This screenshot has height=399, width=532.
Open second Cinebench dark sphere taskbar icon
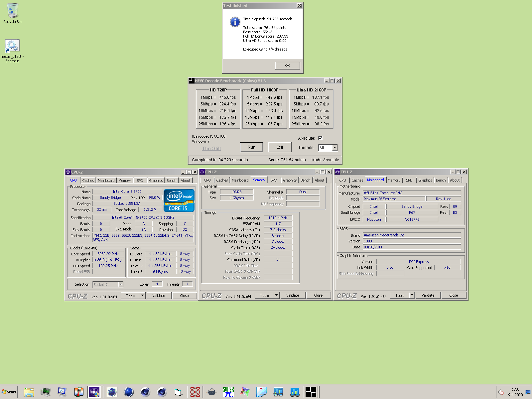tap(162, 392)
